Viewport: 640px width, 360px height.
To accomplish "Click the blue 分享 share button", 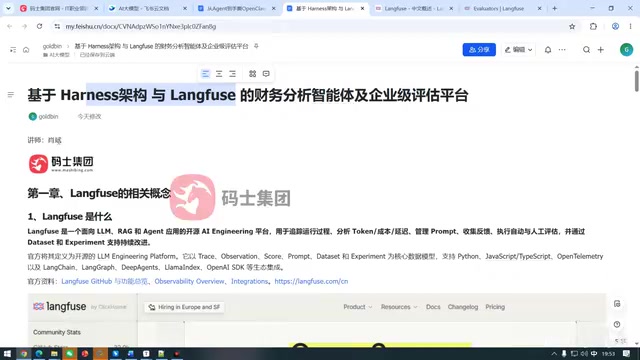I will coord(479,50).
